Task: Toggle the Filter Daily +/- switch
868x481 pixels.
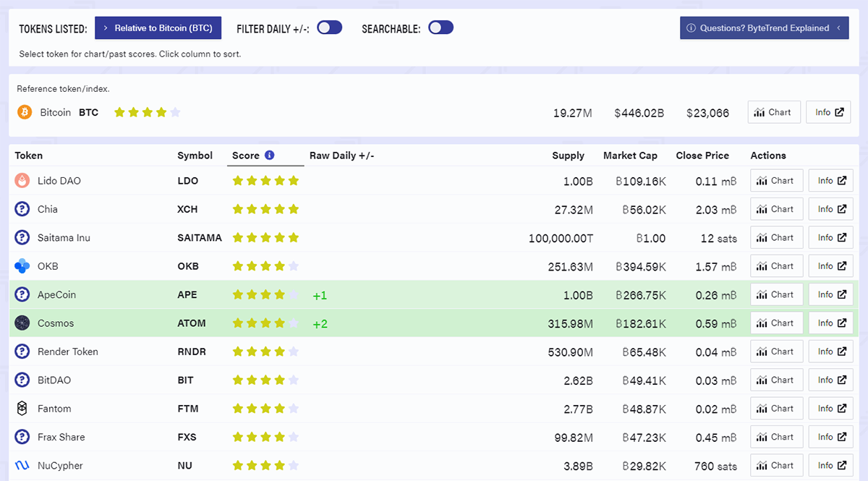Action: (329, 27)
